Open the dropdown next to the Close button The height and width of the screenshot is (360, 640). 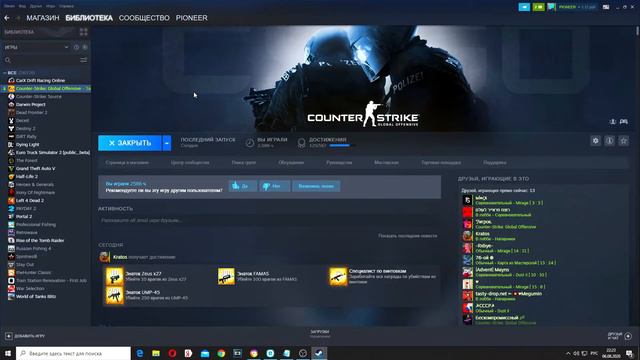(167, 143)
